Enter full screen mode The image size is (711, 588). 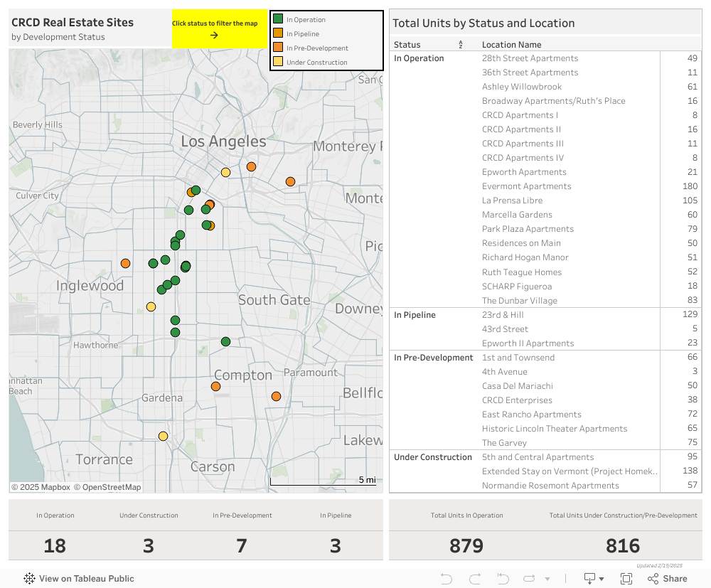tap(626, 579)
